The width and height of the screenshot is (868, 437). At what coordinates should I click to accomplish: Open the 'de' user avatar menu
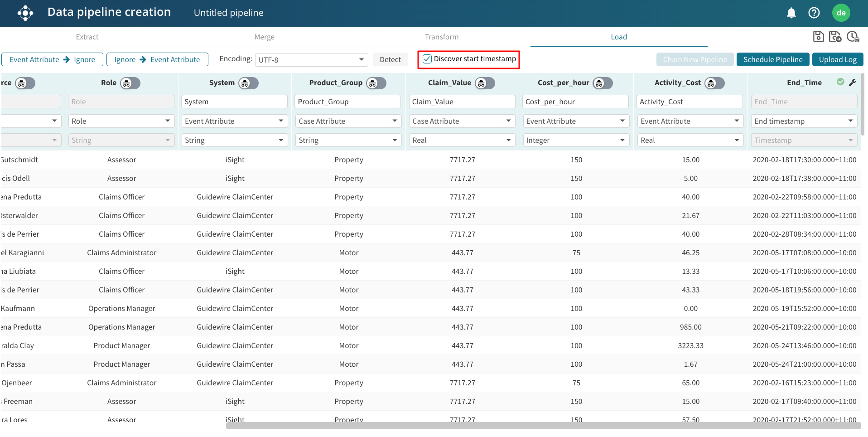point(841,13)
